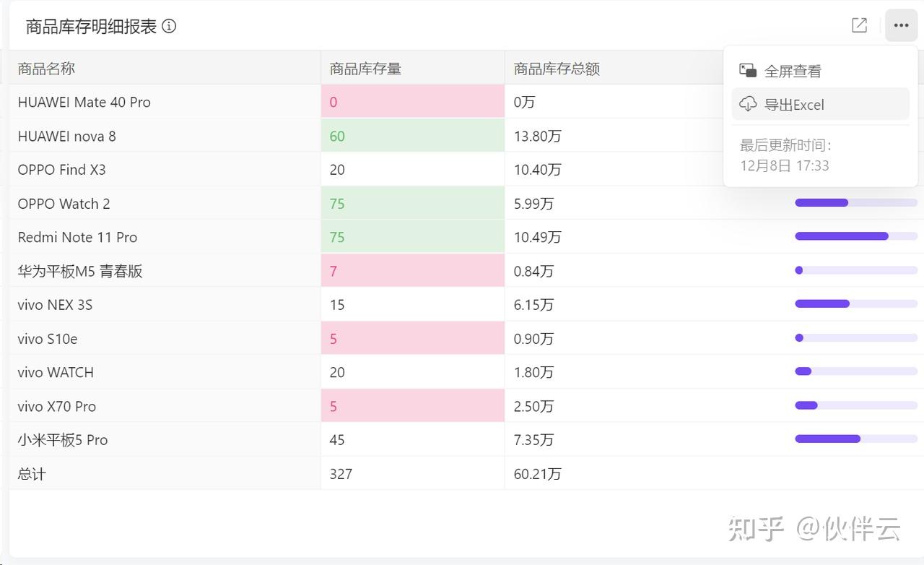The width and height of the screenshot is (924, 565).
Task: Click the HUAWEI nova 8 stock cell
Action: [412, 136]
